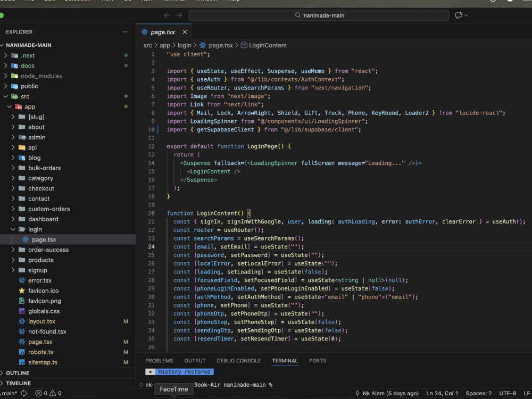The width and height of the screenshot is (532, 399).
Task: Open favicon.png image file
Action: pyautogui.click(x=45, y=301)
